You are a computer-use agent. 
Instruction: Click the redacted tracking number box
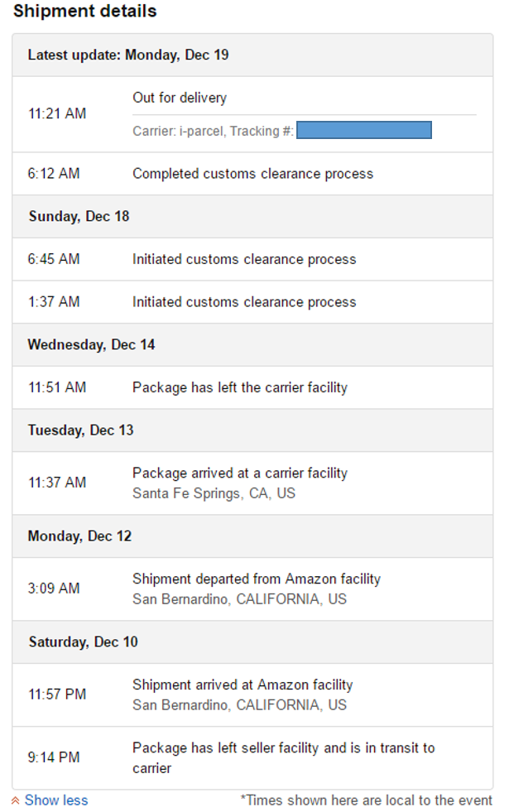coord(364,130)
